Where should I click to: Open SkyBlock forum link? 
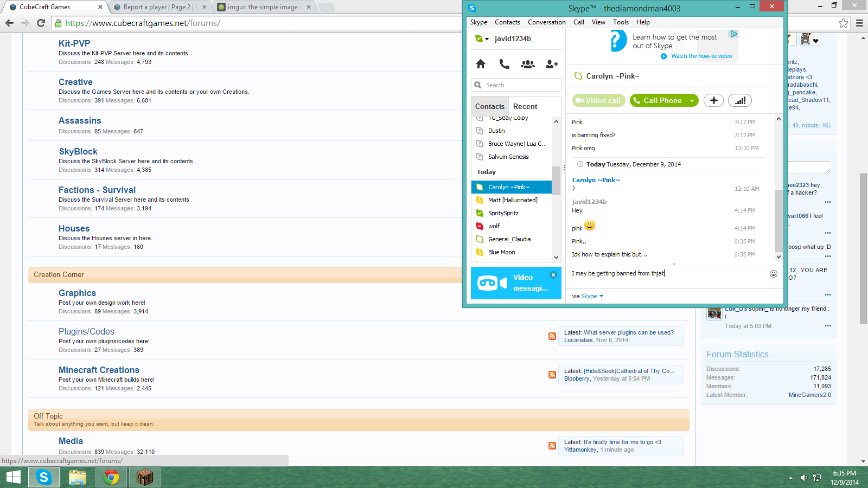[x=78, y=151]
